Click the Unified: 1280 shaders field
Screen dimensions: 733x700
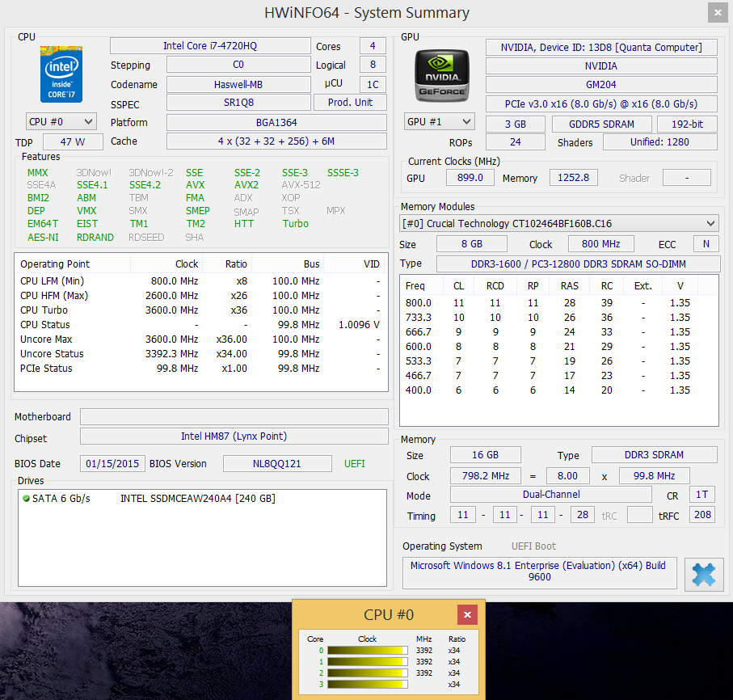[x=659, y=142]
